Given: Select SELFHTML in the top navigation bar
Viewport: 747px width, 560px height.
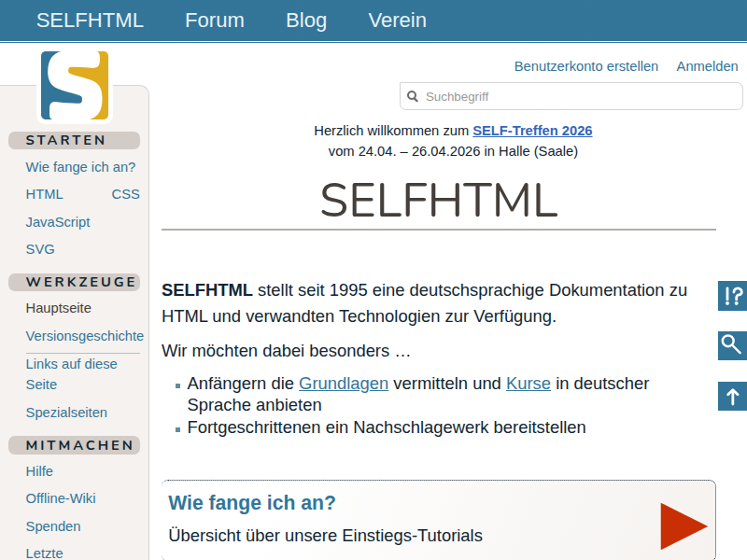Looking at the screenshot, I should point(90,21).
